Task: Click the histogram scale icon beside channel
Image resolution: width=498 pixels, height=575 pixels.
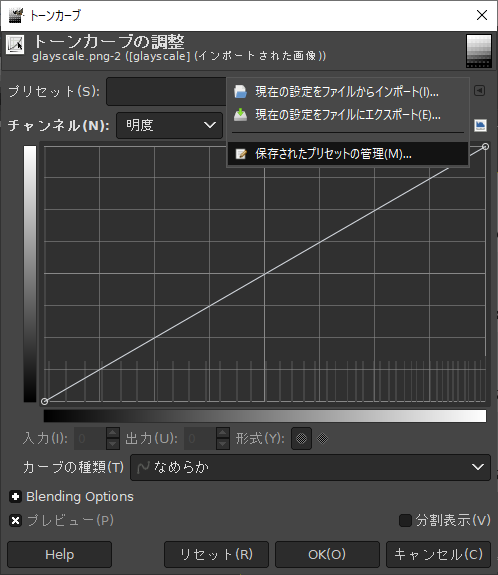Action: click(480, 125)
